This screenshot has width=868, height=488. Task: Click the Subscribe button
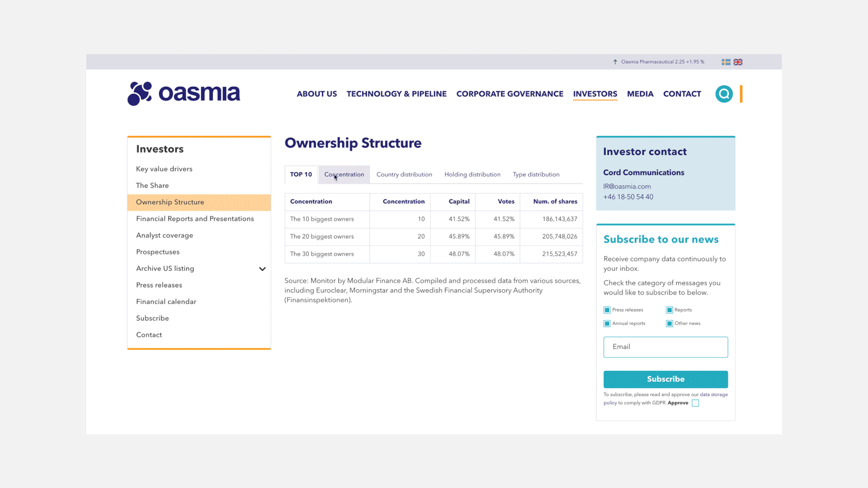pos(665,379)
